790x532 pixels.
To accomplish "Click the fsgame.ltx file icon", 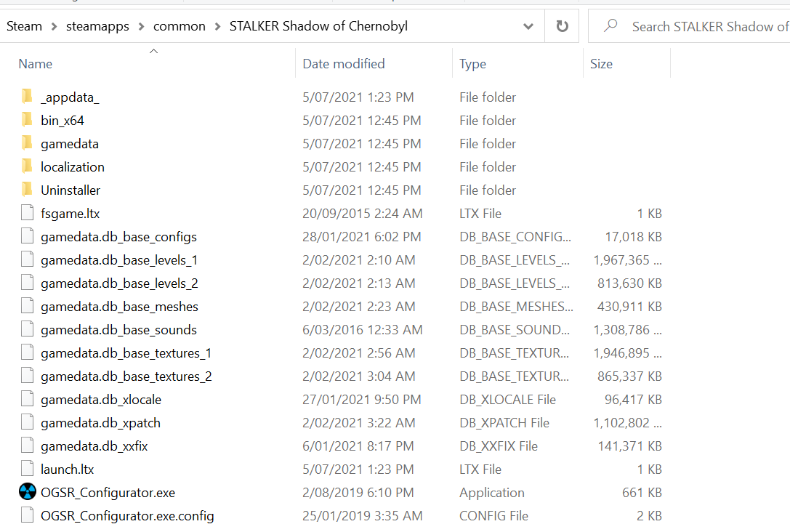I will click(x=27, y=213).
